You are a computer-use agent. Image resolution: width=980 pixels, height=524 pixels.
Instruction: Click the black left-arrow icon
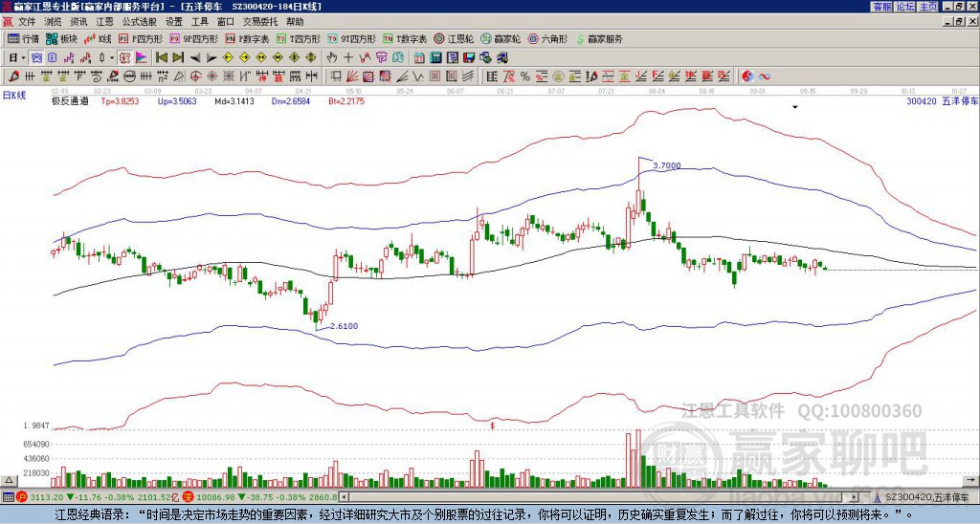[195, 58]
